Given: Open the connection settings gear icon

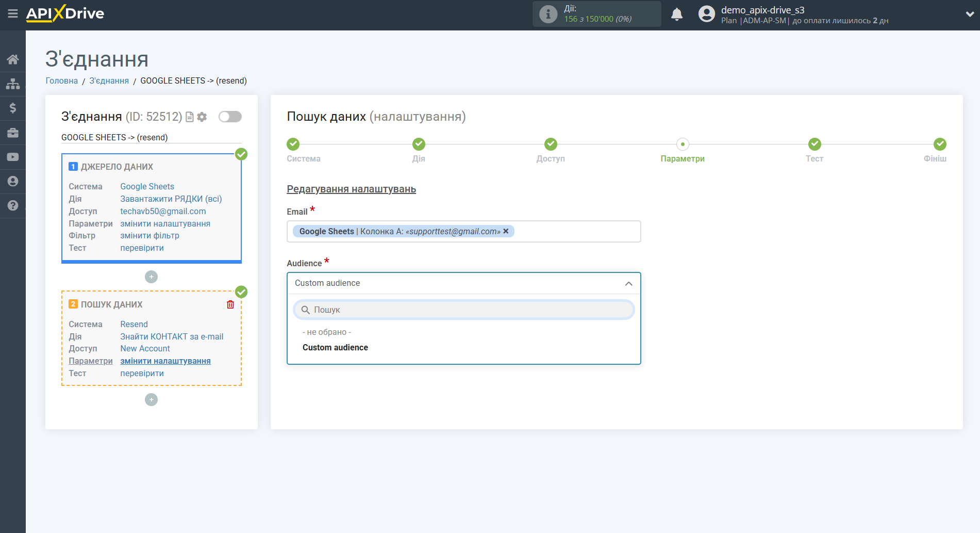Looking at the screenshot, I should [202, 117].
